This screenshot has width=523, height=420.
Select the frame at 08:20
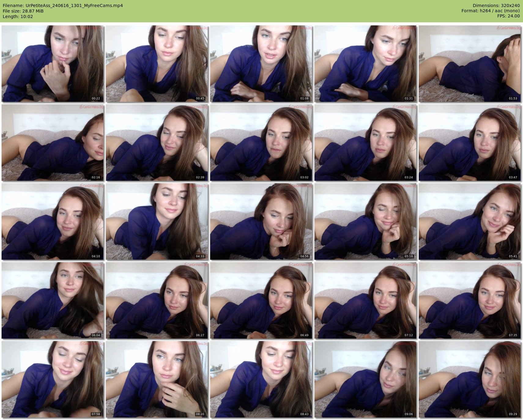(157, 379)
